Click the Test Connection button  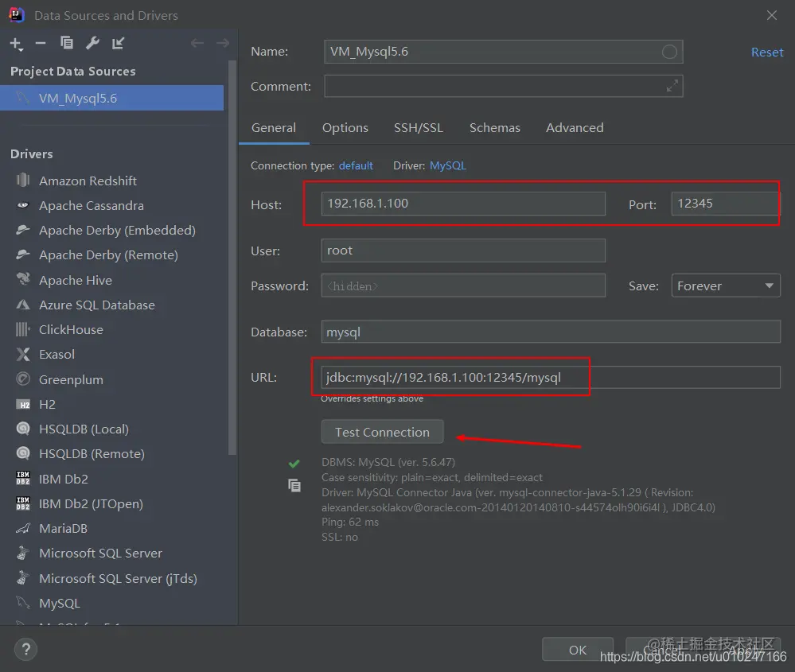(382, 432)
